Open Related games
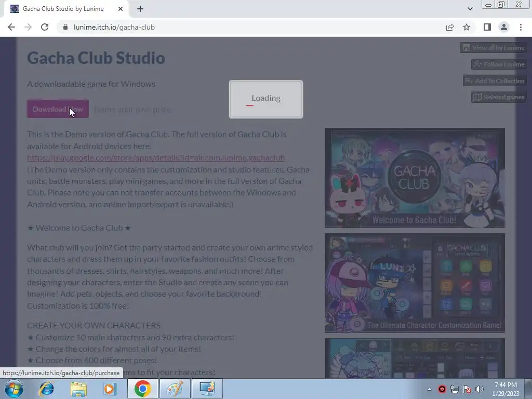532x399 pixels. tap(499, 97)
